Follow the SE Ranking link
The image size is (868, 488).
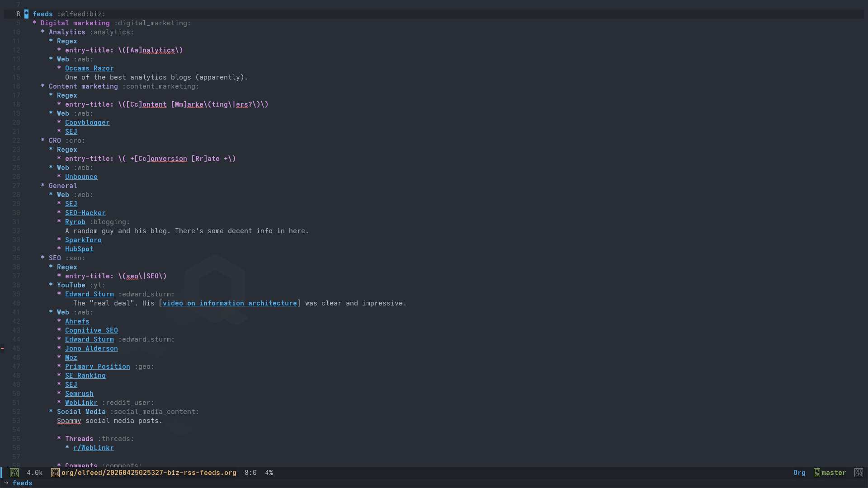tap(85, 375)
